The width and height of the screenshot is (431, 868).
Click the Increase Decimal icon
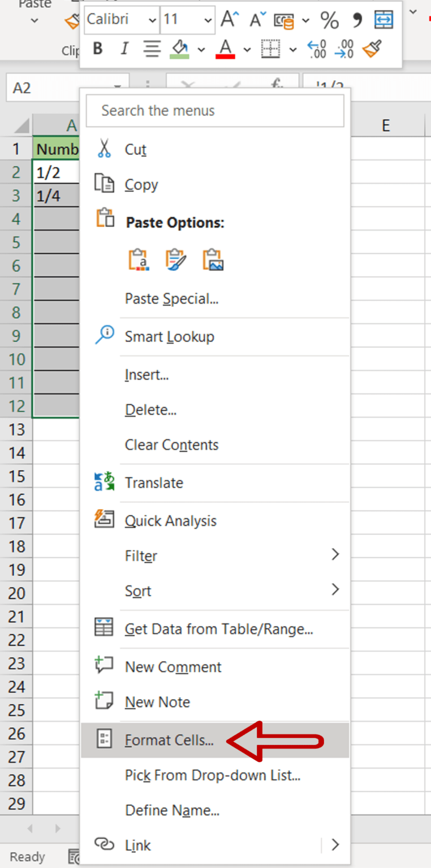pyautogui.click(x=317, y=50)
